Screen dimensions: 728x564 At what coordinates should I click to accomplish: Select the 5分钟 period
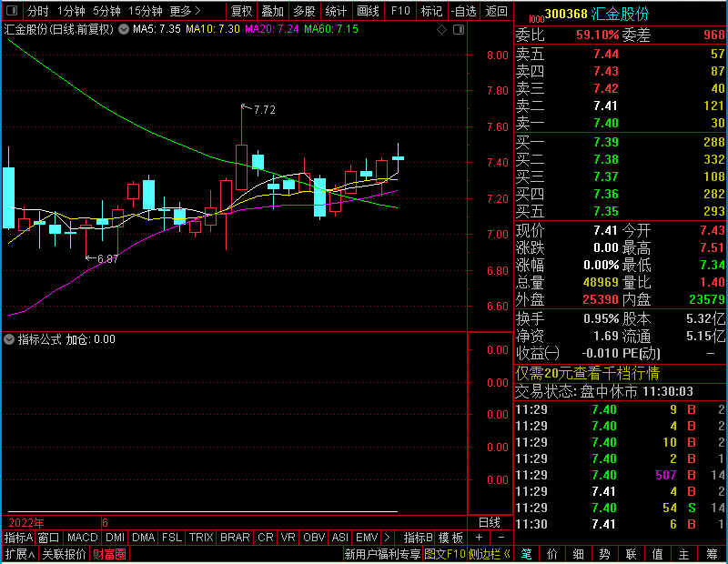pos(106,11)
